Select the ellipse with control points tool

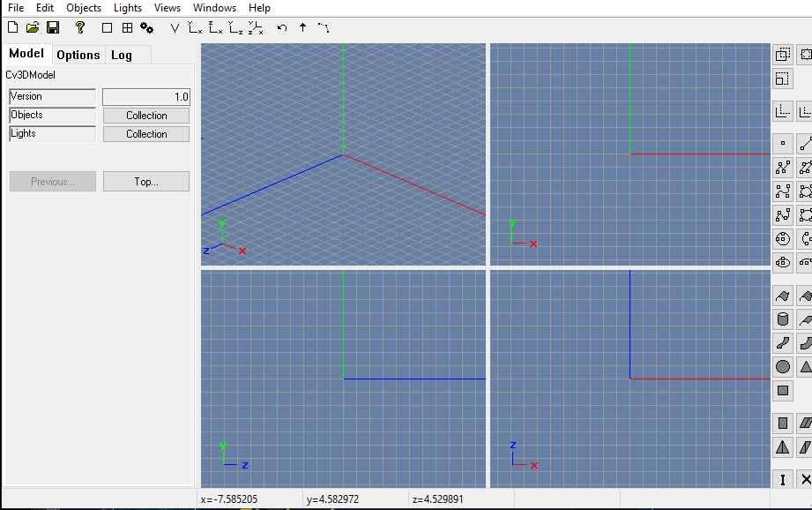click(x=783, y=263)
